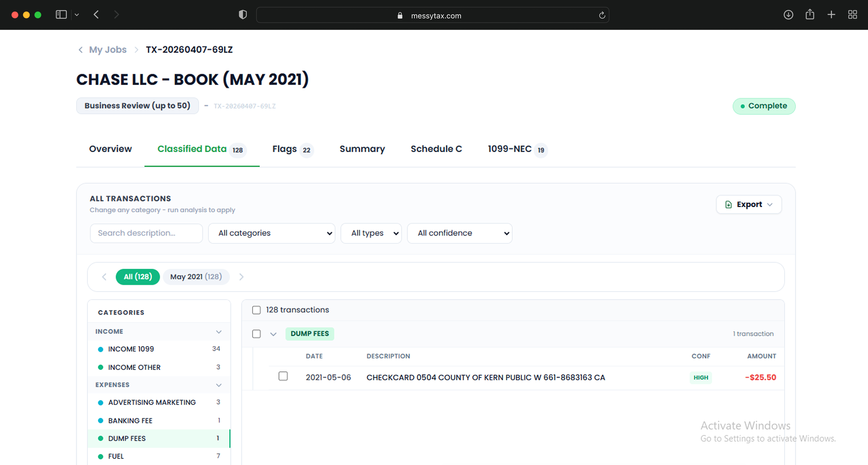Image resolution: width=868 pixels, height=465 pixels.
Task: Click the tab overview grid icon
Action: pos(853,14)
